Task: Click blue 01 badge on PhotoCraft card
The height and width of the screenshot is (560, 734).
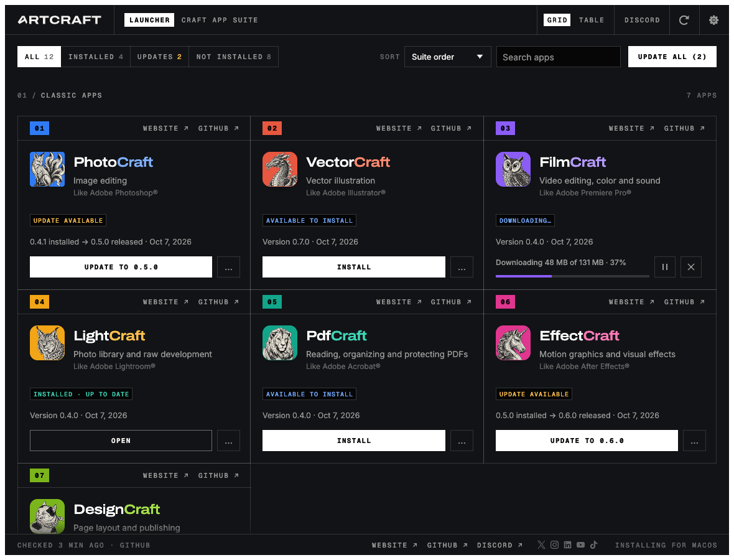Action: (x=39, y=128)
